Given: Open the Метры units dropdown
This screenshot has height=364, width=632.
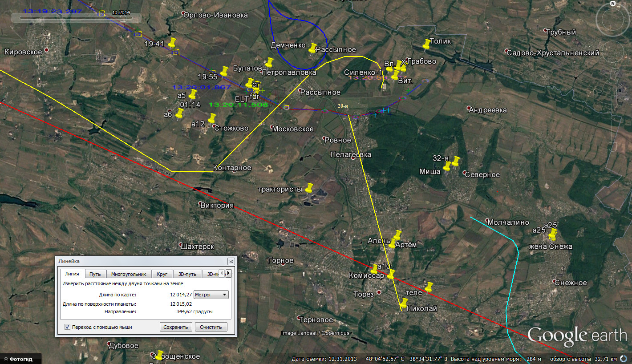Looking at the screenshot, I should click(211, 295).
